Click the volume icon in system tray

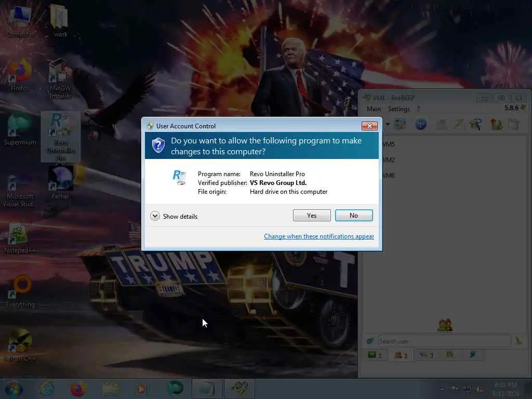pos(479,389)
